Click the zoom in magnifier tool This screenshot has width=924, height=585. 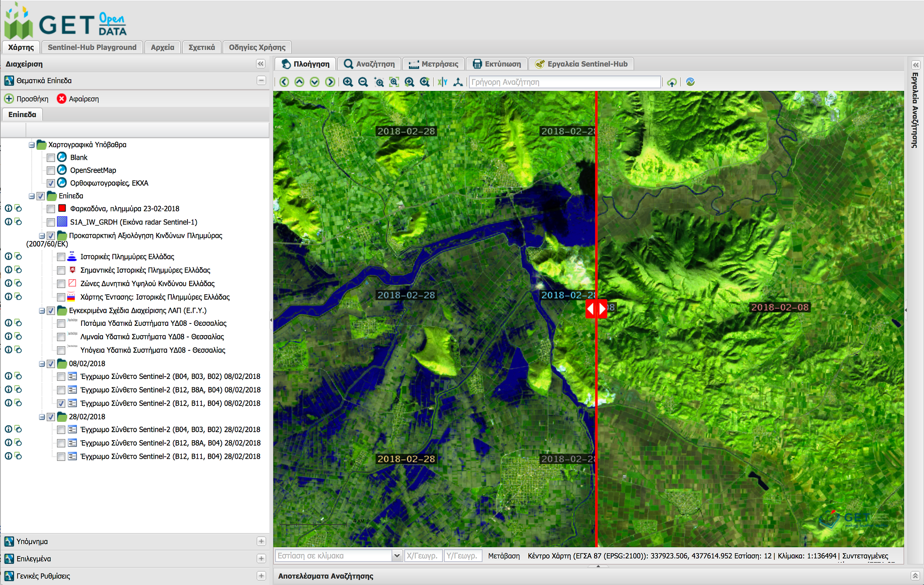pyautogui.click(x=348, y=82)
